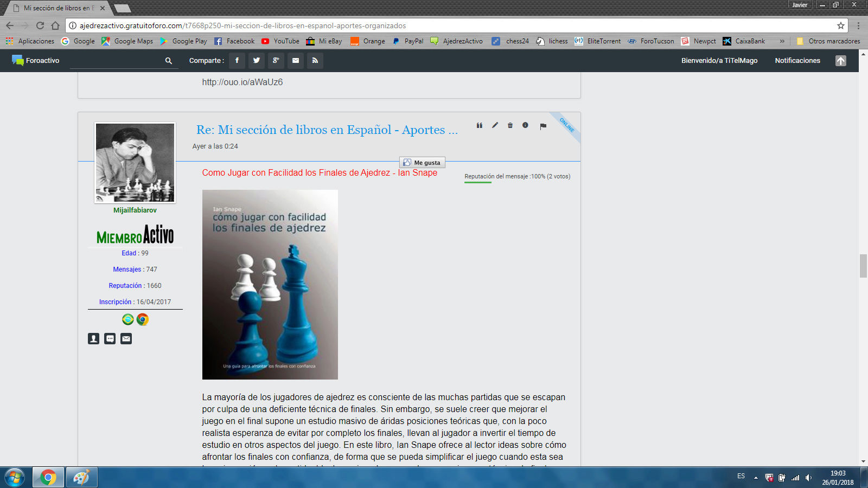Viewport: 868px width, 488px height.
Task: Report the post using the flag icon
Action: [543, 126]
